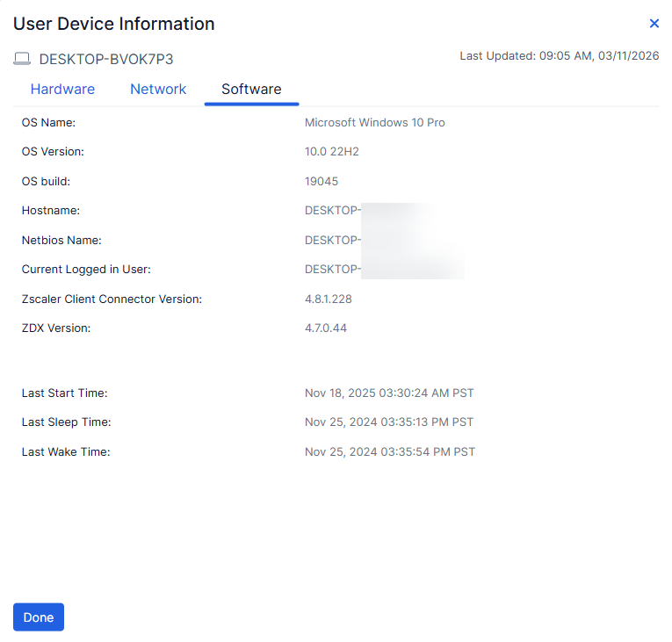The image size is (672, 642).
Task: Select the device name DESKTOP-BVOK7P3
Action: point(106,59)
